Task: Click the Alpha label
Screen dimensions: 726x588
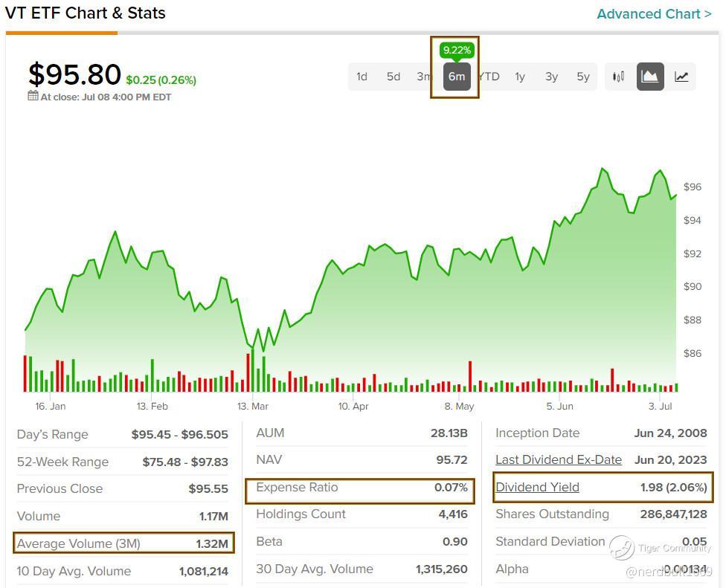Action: [512, 569]
